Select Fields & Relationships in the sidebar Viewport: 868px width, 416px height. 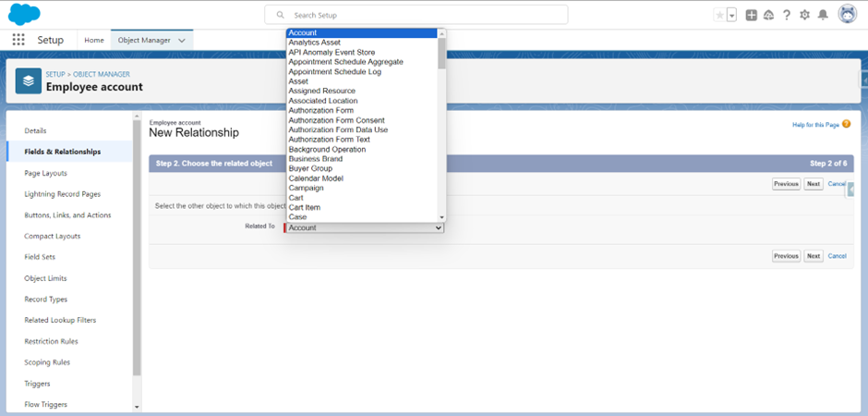click(63, 152)
